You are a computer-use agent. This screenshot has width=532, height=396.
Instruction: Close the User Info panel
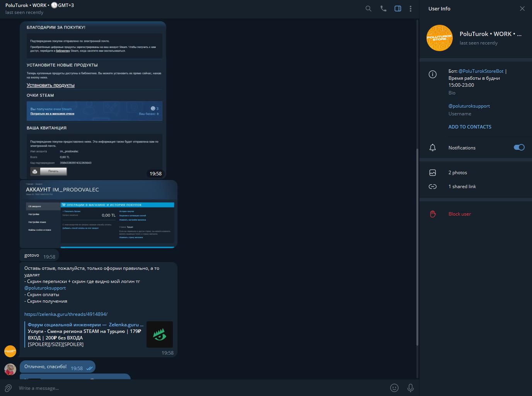pos(522,9)
